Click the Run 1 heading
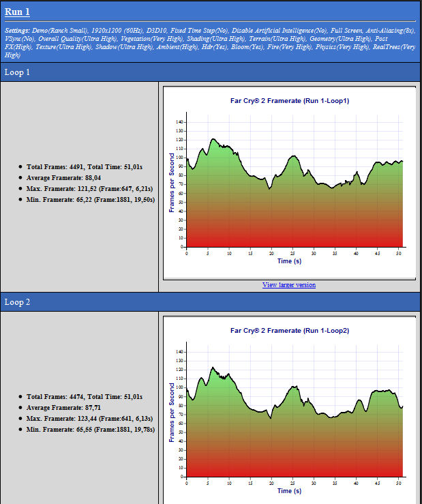Viewport: 422px width, 504px height. coord(17,12)
